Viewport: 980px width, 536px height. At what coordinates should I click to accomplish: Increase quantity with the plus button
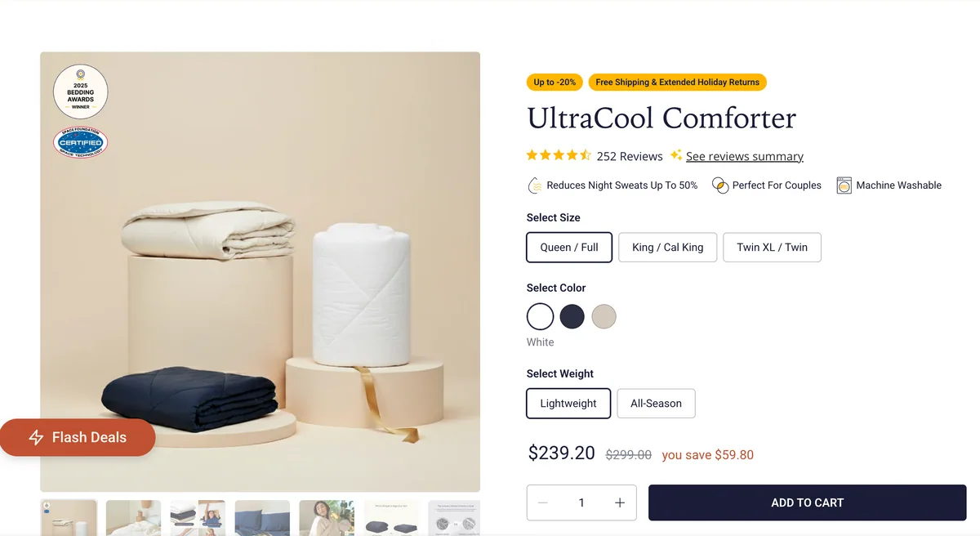click(620, 502)
